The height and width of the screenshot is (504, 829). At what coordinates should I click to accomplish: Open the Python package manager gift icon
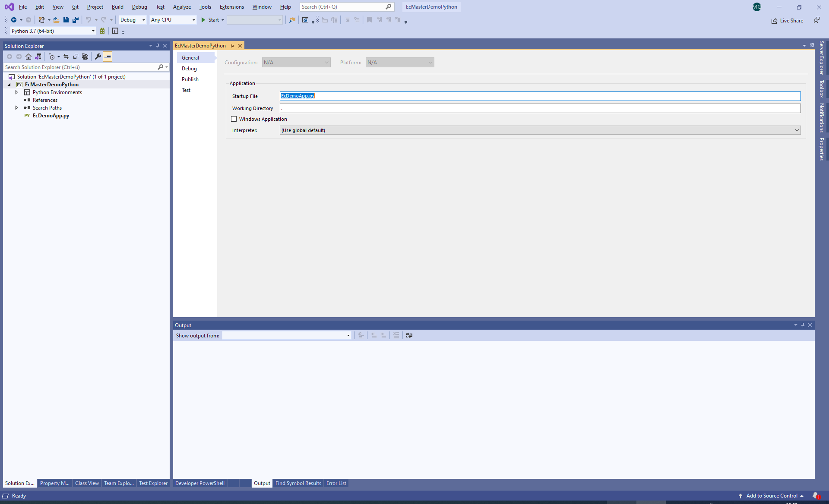(102, 31)
